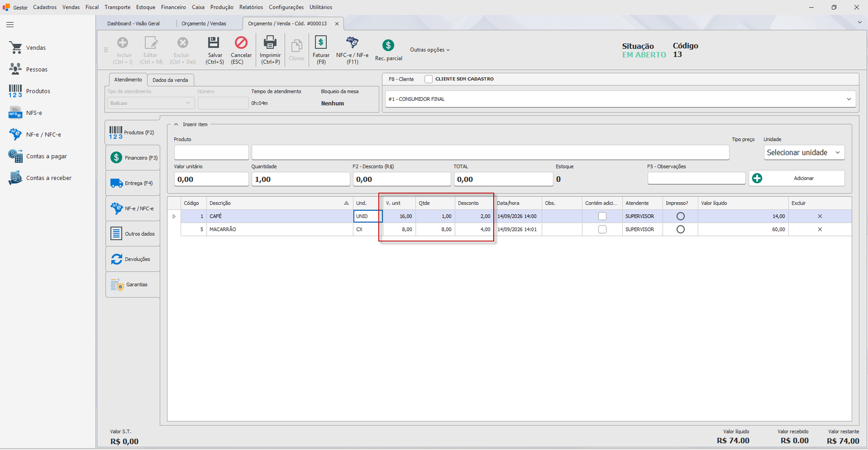Open Produtos barcode item in sidebar
The height and width of the screenshot is (450, 868).
[x=29, y=91]
